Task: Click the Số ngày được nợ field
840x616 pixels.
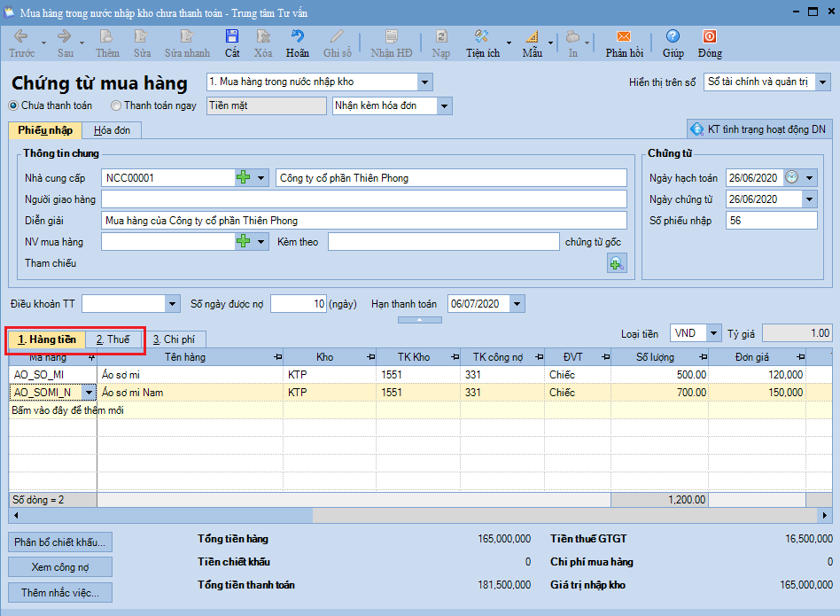Action: (x=299, y=304)
